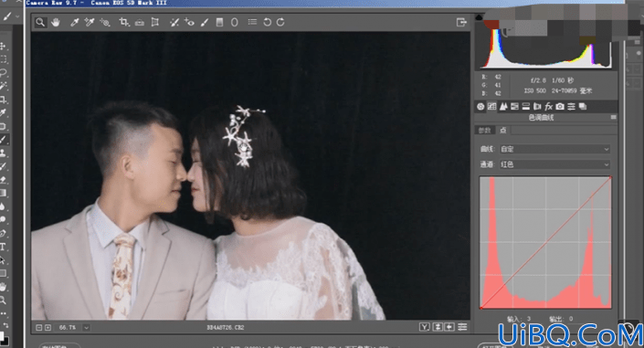Copy current settings to Before
The height and width of the screenshot is (348, 644).
tap(449, 327)
